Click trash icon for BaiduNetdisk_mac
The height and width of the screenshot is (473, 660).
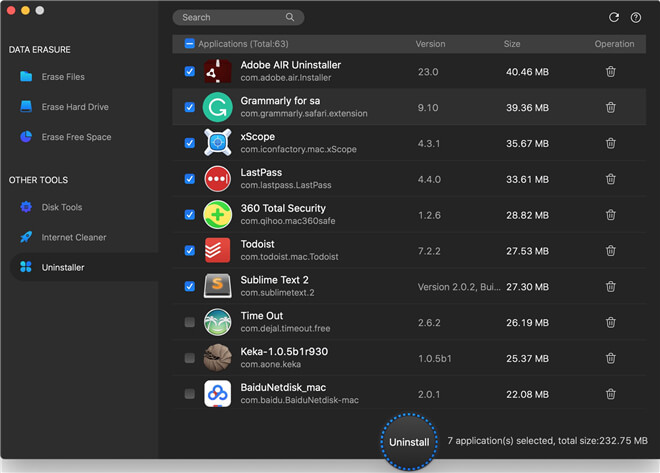coord(610,394)
